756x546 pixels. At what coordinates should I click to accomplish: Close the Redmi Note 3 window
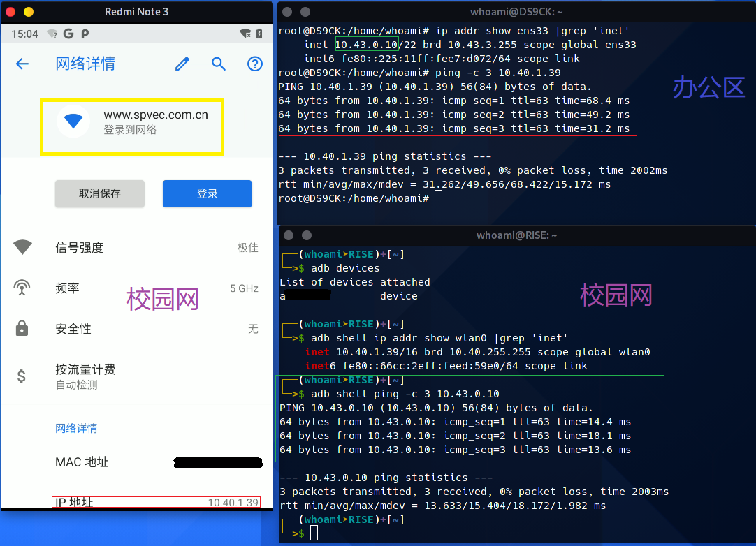point(10,12)
